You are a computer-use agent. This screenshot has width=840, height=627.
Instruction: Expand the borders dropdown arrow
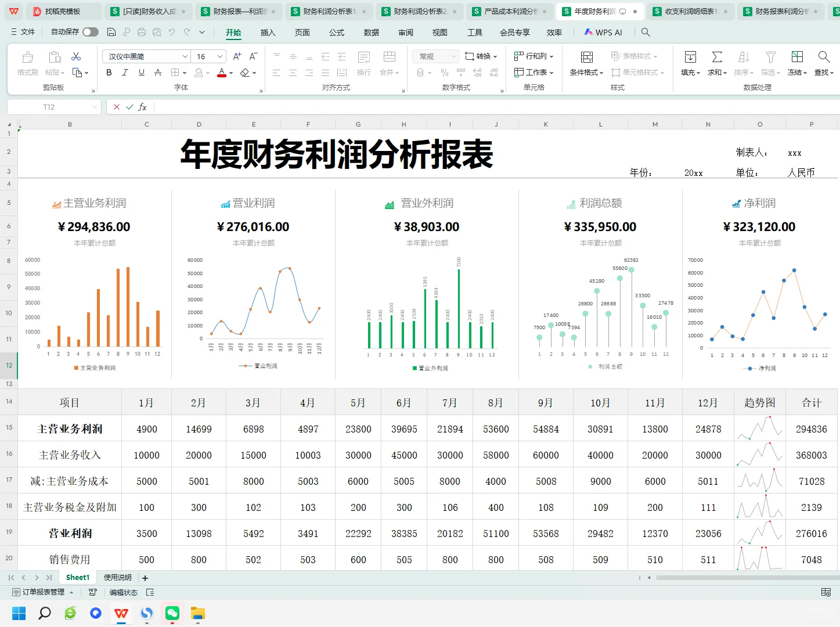pyautogui.click(x=185, y=73)
